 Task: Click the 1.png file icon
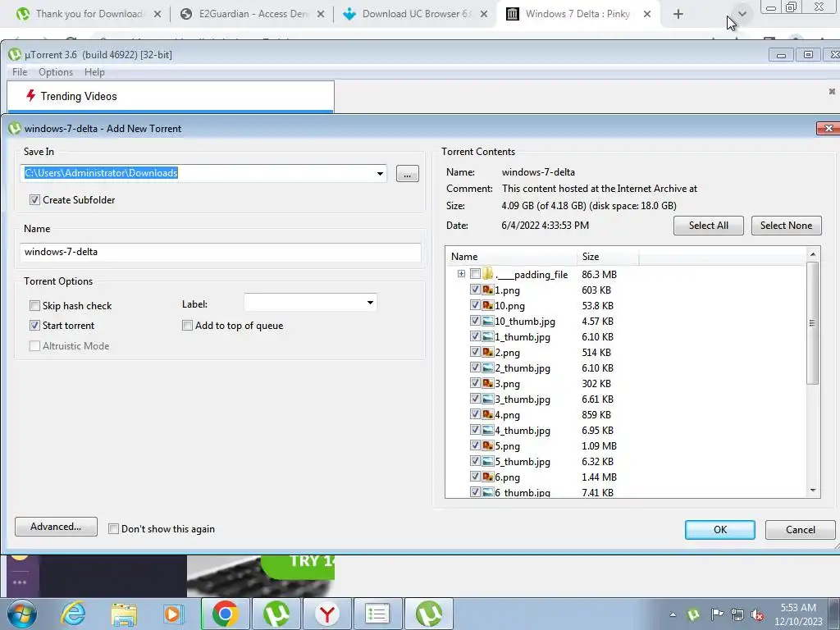[x=487, y=290]
